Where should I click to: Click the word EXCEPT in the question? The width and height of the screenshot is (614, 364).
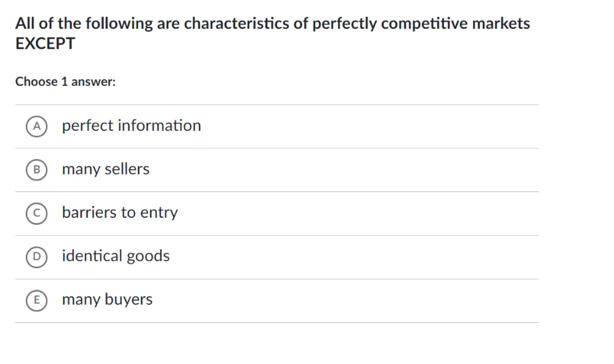(x=45, y=44)
